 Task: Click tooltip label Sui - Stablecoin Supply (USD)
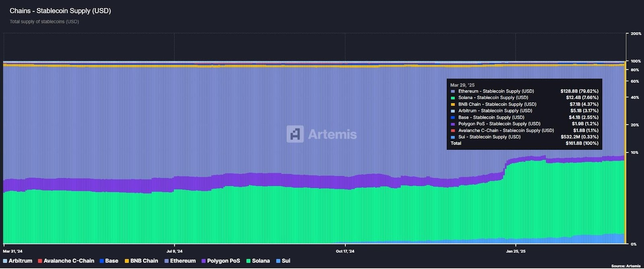489,137
